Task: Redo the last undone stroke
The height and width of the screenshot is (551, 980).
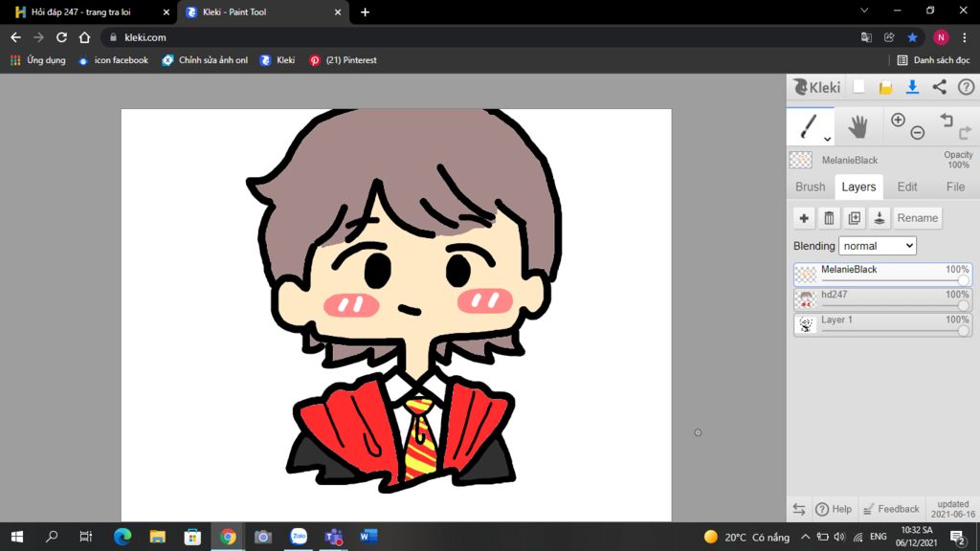Action: 965,132
